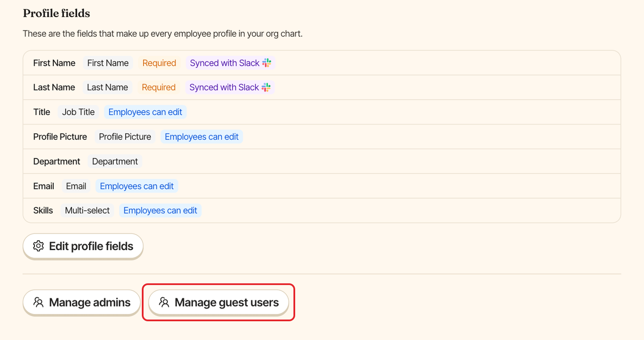Click the gray "Profile Picture" type tag

tap(125, 136)
